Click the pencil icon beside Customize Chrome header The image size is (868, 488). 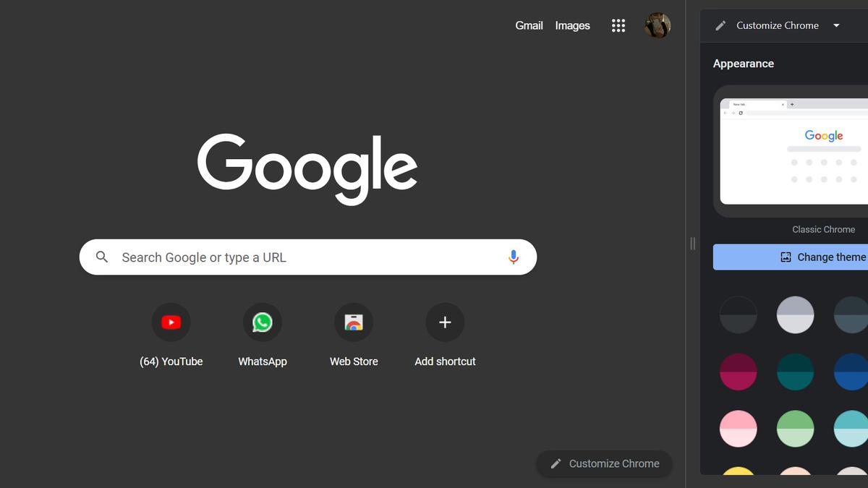click(x=720, y=25)
